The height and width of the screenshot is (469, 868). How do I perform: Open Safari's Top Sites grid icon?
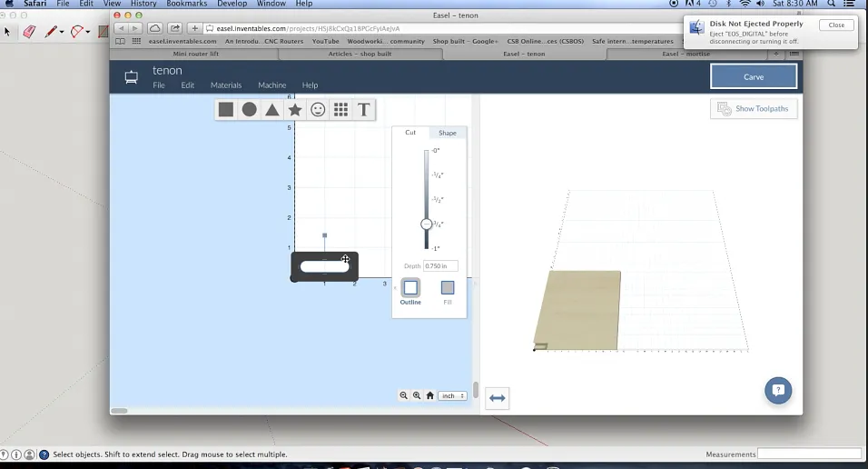136,41
